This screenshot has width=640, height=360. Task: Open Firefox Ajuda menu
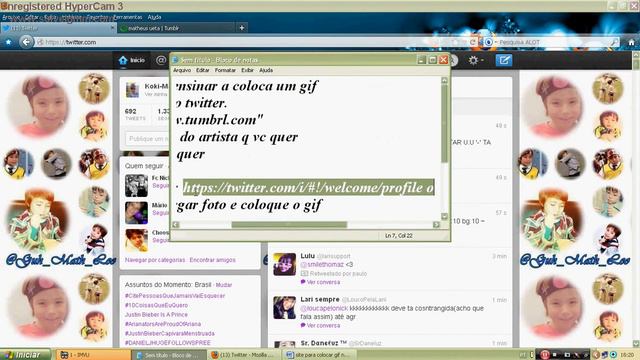154,17
